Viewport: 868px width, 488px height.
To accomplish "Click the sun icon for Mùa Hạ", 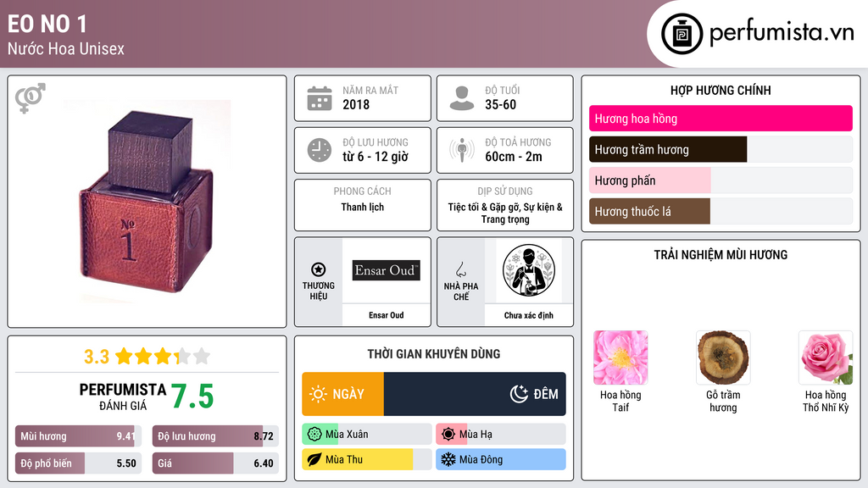I will coord(448,435).
